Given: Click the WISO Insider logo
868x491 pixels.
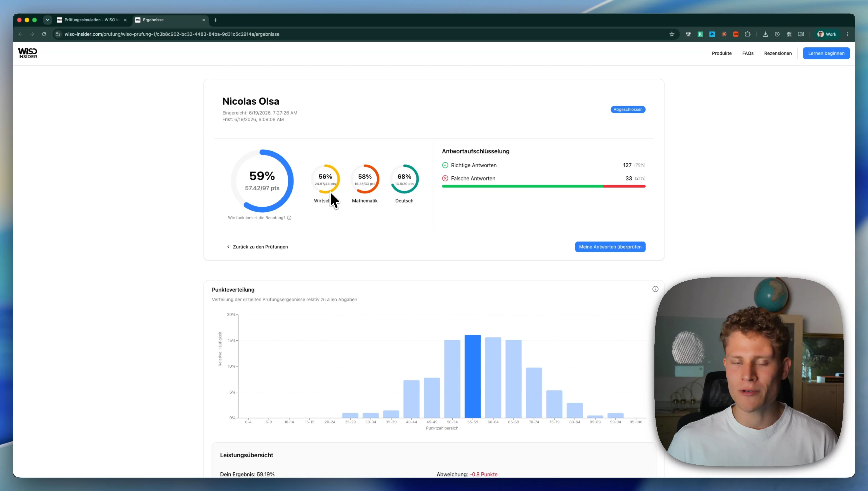Looking at the screenshot, I should 28,53.
